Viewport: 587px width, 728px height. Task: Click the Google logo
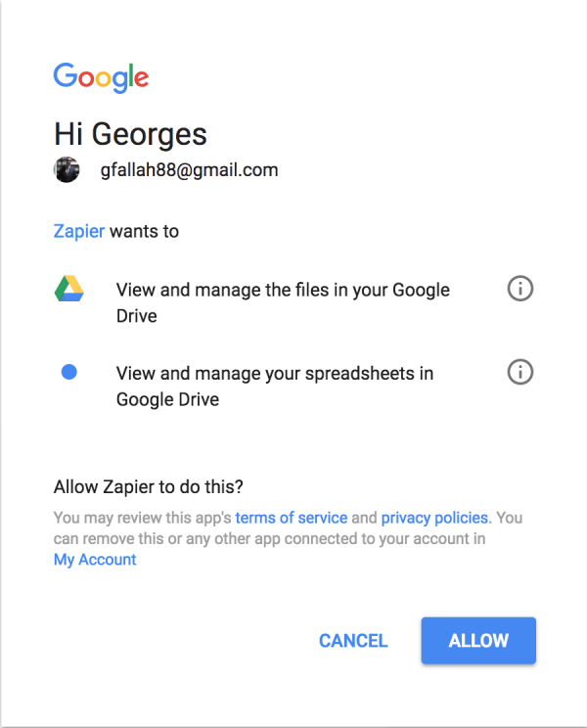[x=101, y=77]
